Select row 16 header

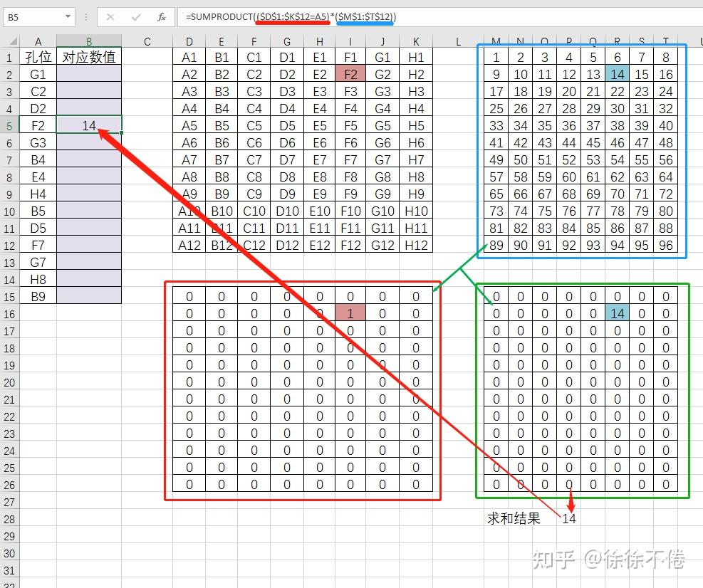pos(9,314)
